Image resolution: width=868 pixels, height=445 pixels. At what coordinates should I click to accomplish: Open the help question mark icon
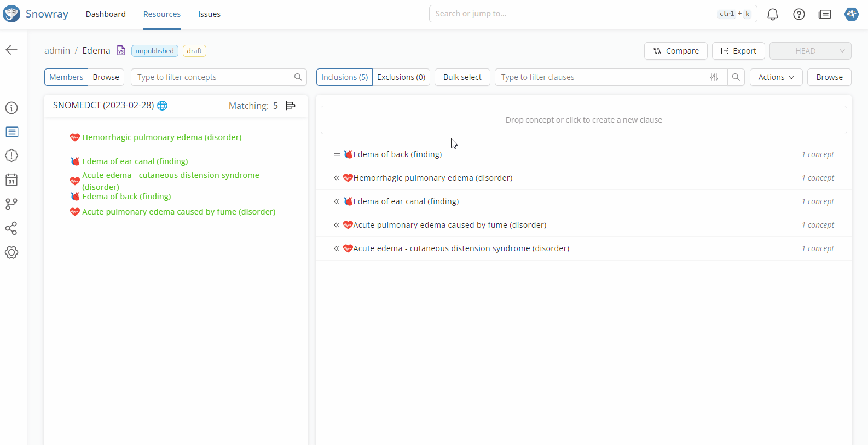point(798,14)
